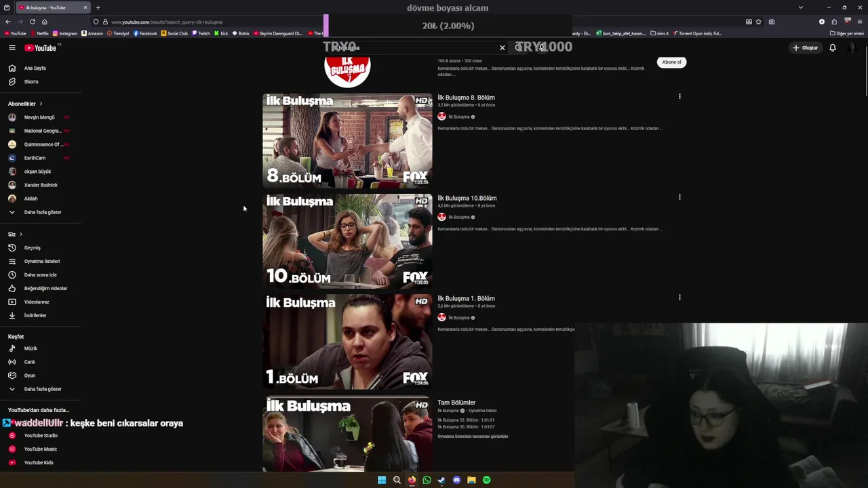Open Beğendiğim videolar liked videos
The image size is (868, 488).
click(x=45, y=288)
